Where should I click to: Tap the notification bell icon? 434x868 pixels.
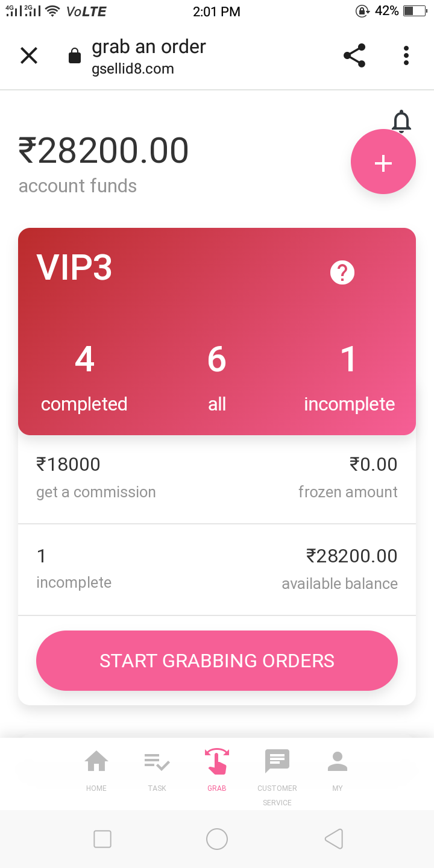(x=401, y=122)
